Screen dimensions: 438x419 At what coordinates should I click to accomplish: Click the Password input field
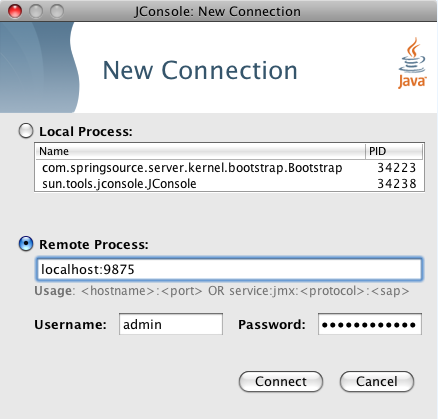pos(370,324)
